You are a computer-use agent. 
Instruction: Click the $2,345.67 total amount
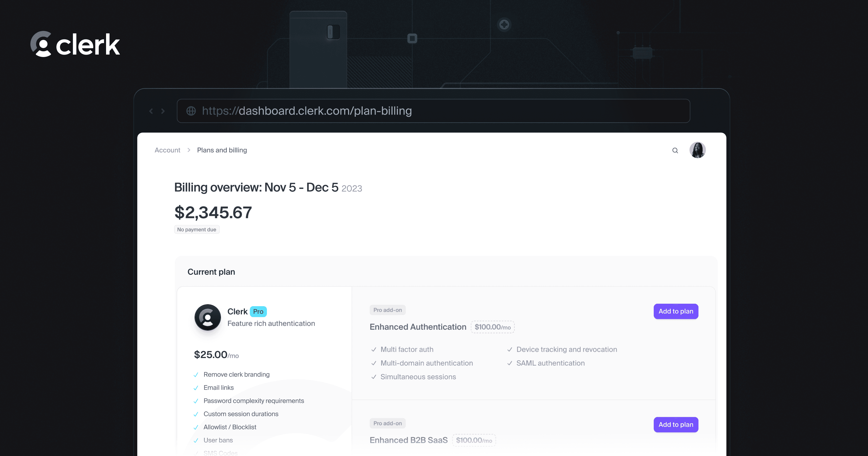point(213,213)
